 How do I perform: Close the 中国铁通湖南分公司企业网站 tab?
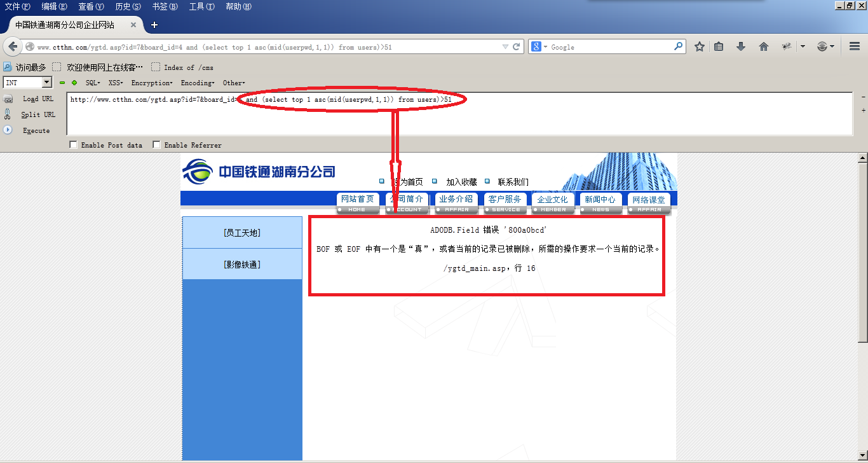point(133,25)
